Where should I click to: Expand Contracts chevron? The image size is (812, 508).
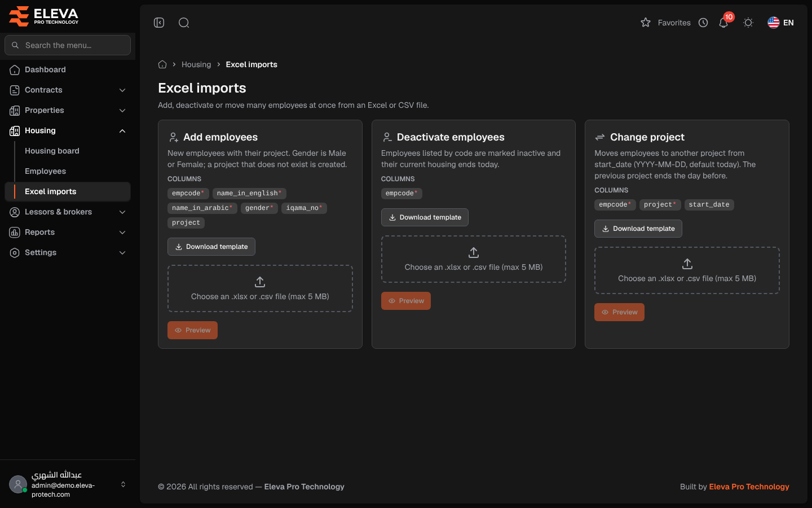[122, 90]
